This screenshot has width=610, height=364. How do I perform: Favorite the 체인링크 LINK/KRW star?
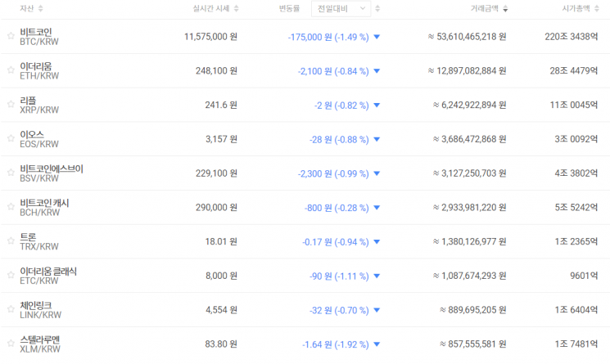point(11,309)
